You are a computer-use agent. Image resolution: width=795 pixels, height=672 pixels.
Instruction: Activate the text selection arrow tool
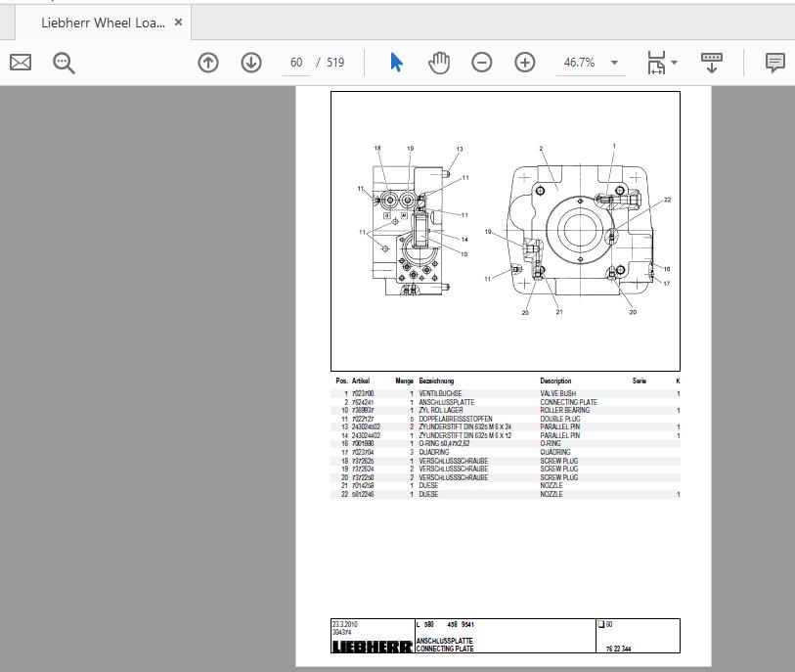pyautogui.click(x=395, y=62)
